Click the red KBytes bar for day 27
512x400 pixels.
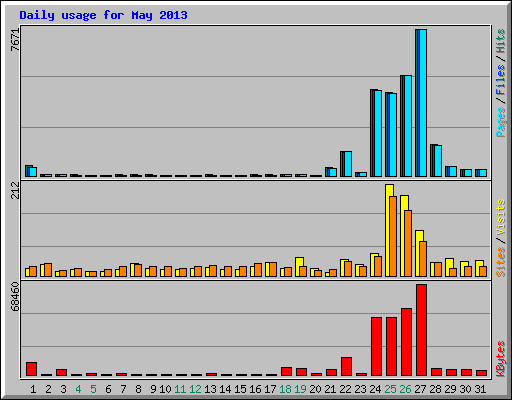click(x=421, y=330)
